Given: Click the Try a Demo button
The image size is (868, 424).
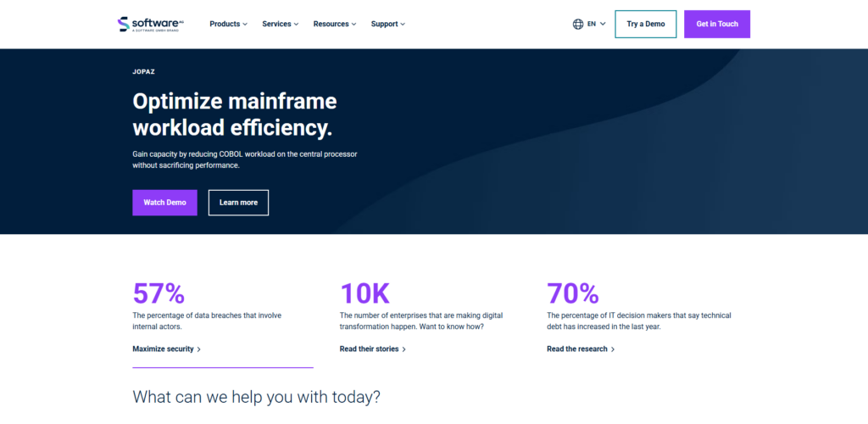Looking at the screenshot, I should pyautogui.click(x=645, y=24).
